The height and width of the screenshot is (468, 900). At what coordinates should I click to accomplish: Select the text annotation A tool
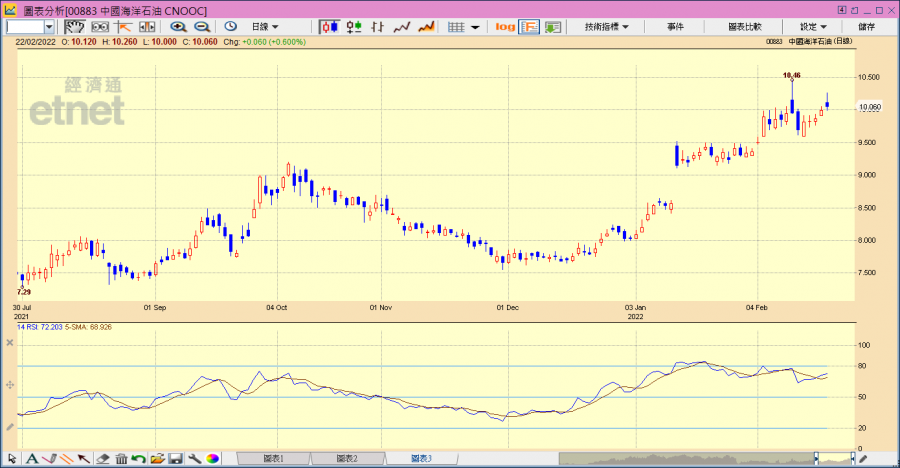[x=32, y=459]
